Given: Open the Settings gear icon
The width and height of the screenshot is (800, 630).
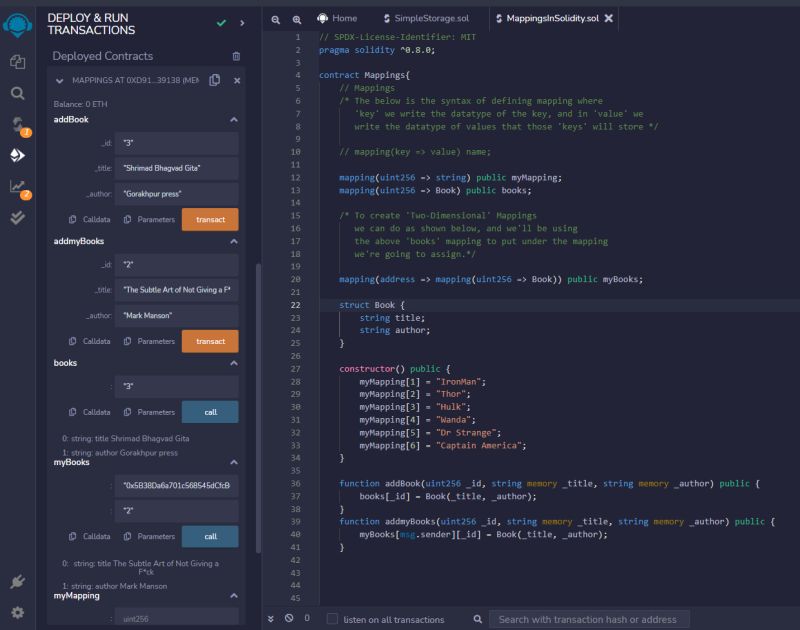Looking at the screenshot, I should [x=17, y=612].
